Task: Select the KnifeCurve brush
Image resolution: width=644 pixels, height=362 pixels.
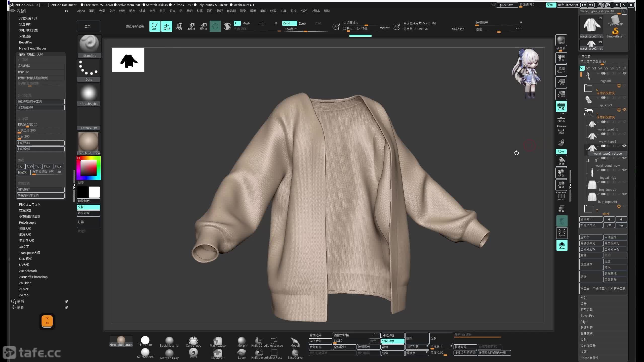Action: [x=259, y=342]
